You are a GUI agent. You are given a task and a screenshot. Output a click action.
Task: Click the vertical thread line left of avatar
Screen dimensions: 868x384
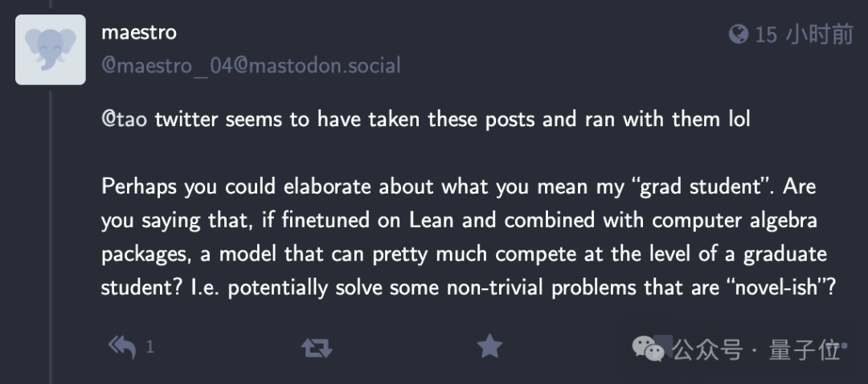click(x=50, y=241)
